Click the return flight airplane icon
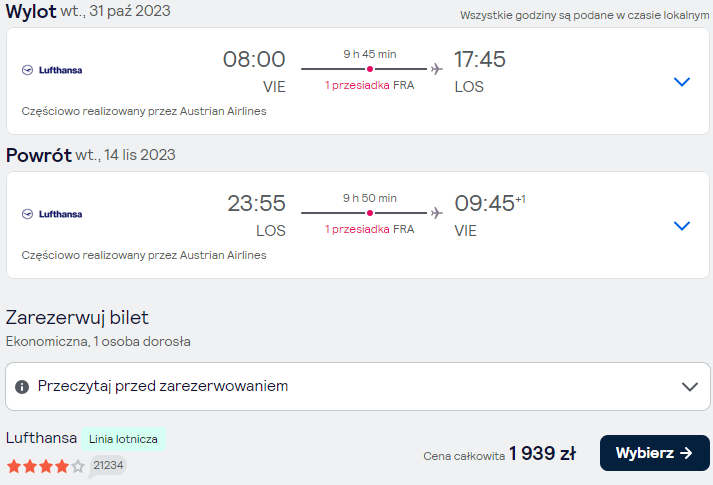 click(437, 213)
